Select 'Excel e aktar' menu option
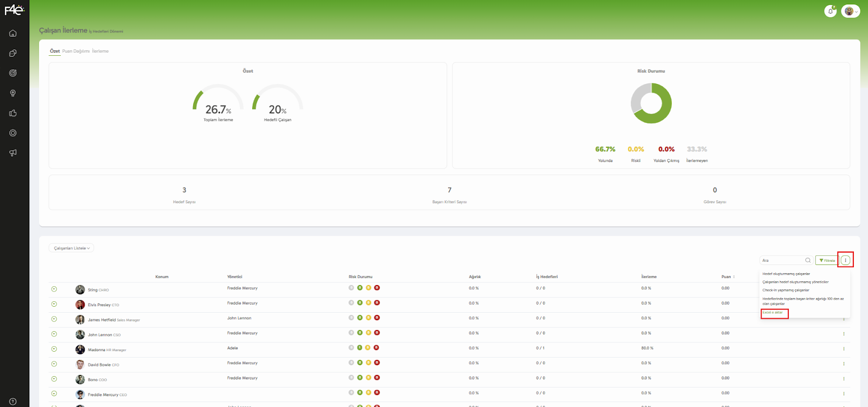Image resolution: width=868 pixels, height=407 pixels. point(773,313)
